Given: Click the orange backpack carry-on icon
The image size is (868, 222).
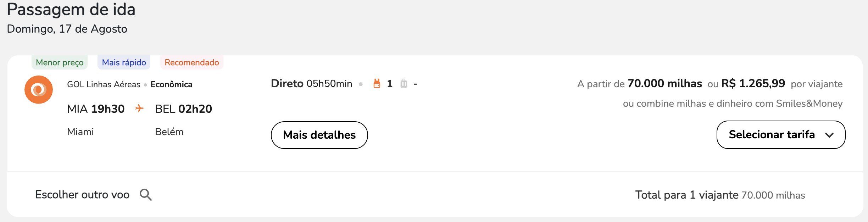Looking at the screenshot, I should 377,84.
